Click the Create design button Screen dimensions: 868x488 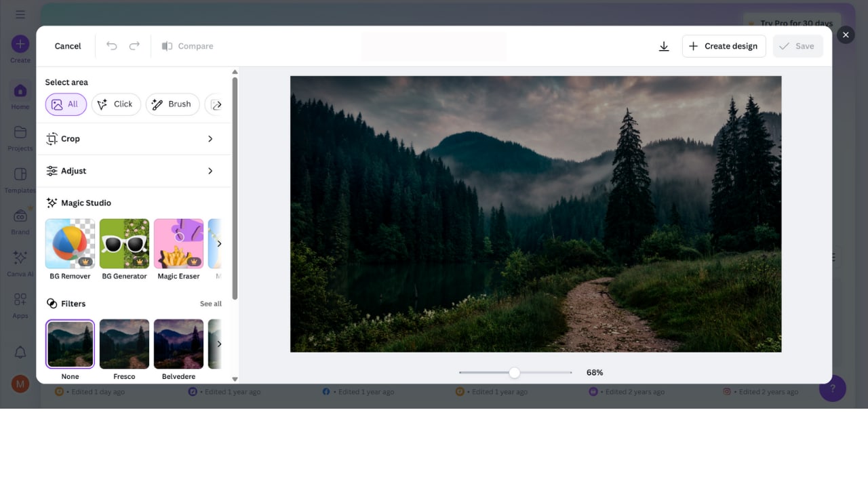[x=724, y=46]
